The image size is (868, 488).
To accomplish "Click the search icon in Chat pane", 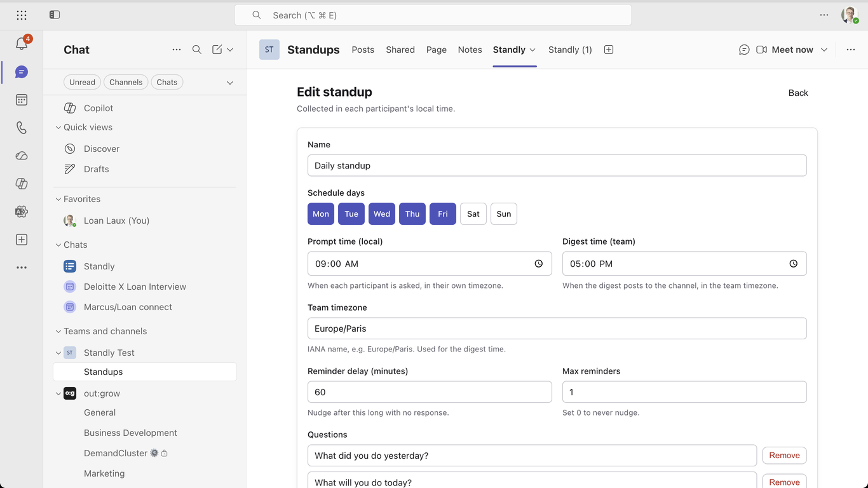I will pyautogui.click(x=197, y=50).
